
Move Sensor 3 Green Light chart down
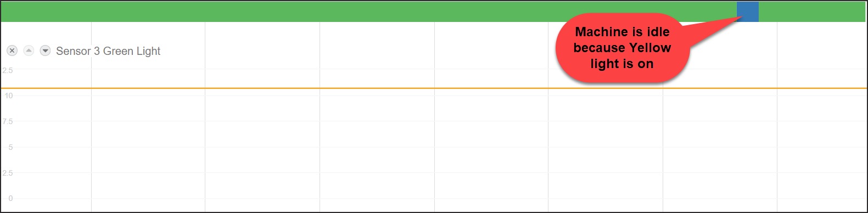46,51
